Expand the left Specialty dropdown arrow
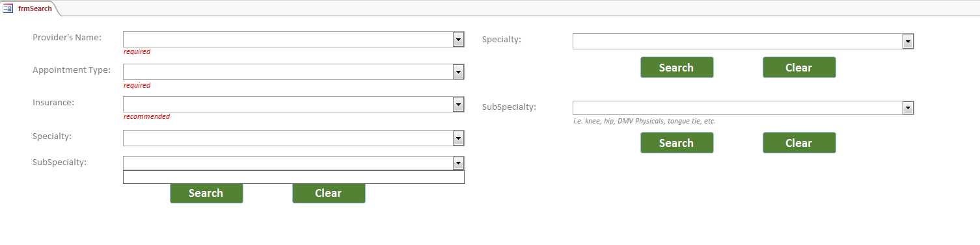The height and width of the screenshot is (245, 980). (458, 138)
